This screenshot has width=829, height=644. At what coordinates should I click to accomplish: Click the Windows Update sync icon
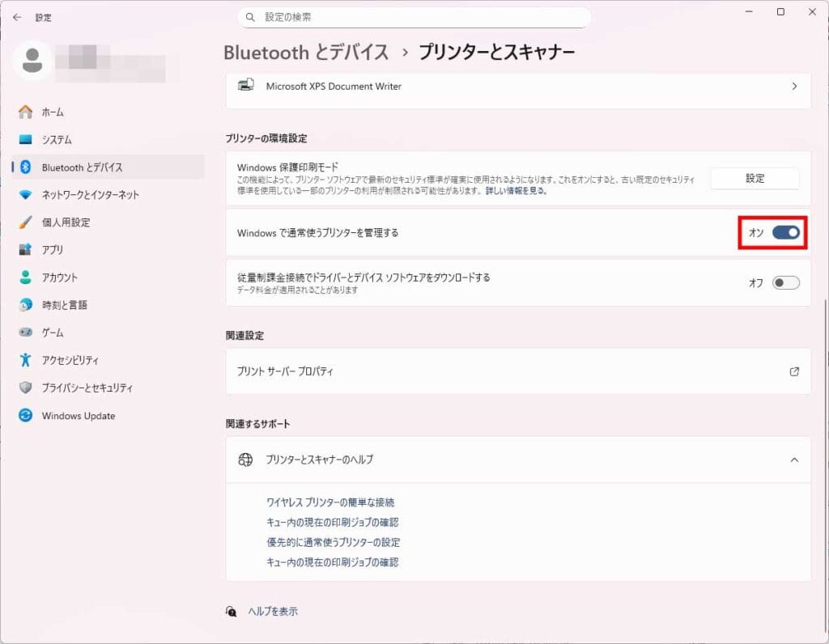tap(26, 415)
